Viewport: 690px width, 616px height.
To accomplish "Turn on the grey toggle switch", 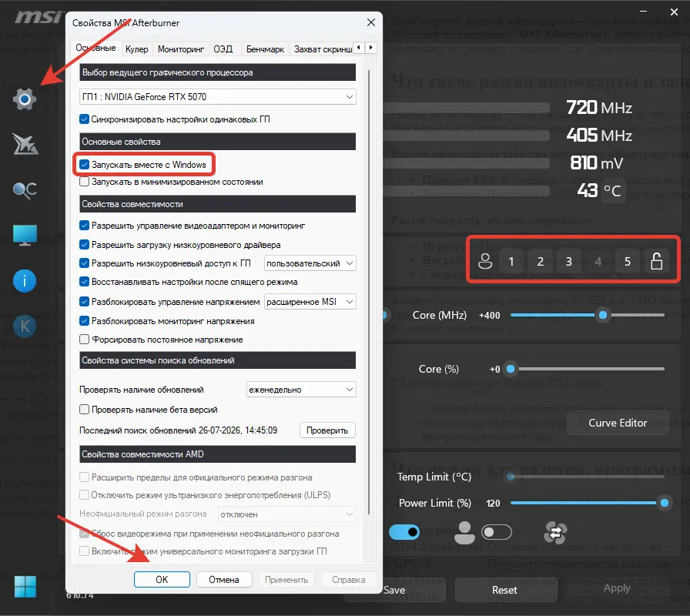I will pyautogui.click(x=497, y=532).
